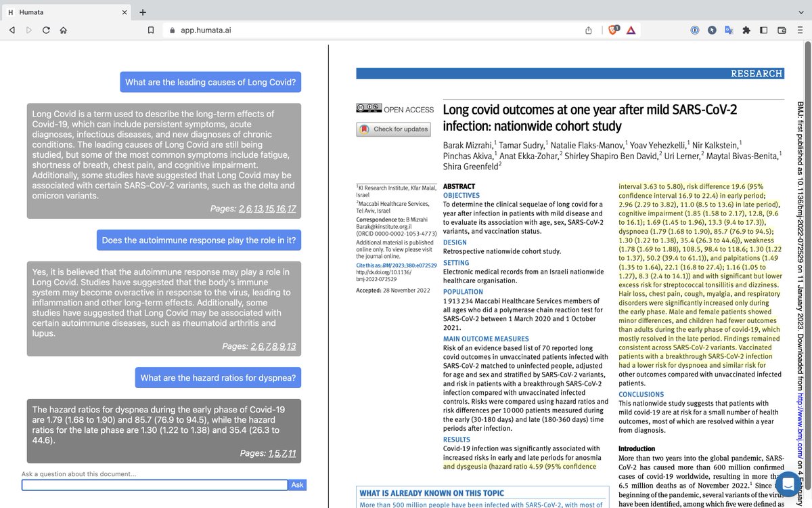Screen dimensions: 812x508
Task: Click the OPEN ACCESS label
Action: pyautogui.click(x=409, y=109)
